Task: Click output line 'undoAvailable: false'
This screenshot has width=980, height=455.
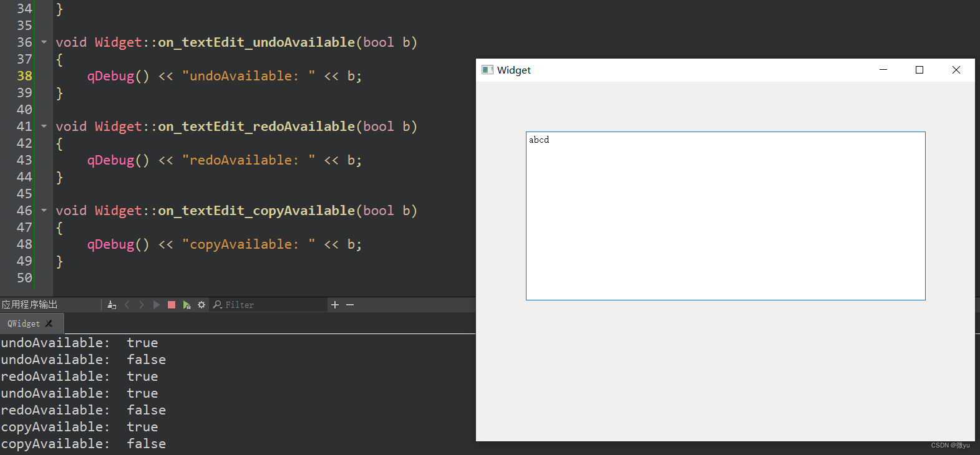Action: [84, 360]
